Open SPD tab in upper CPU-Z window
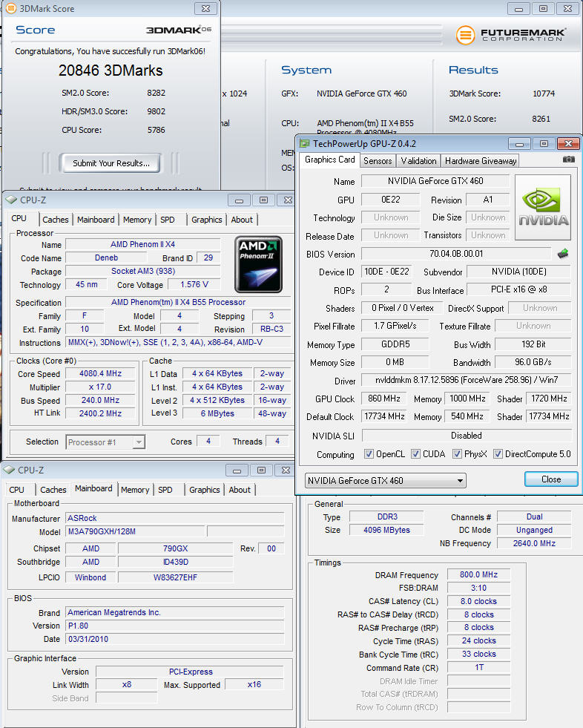Viewport: 583px width, 728px height. [168, 220]
